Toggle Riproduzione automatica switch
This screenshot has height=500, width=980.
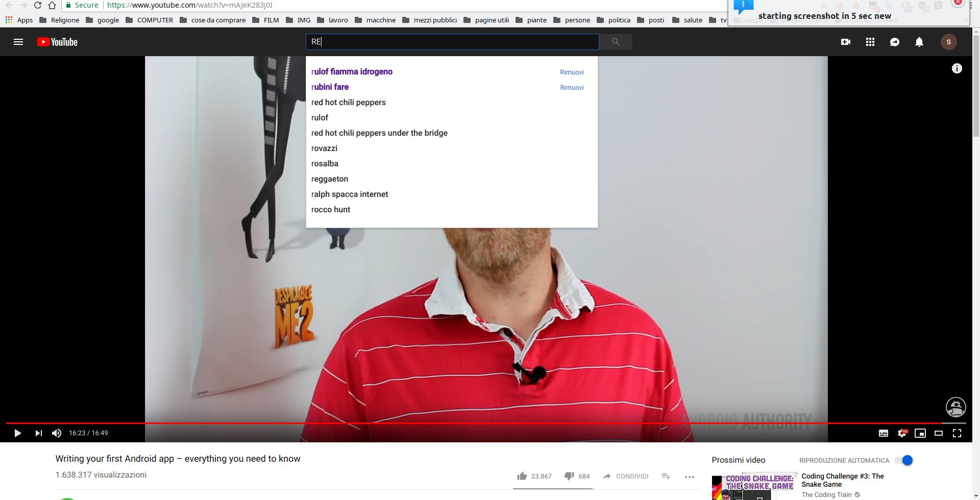tap(904, 460)
